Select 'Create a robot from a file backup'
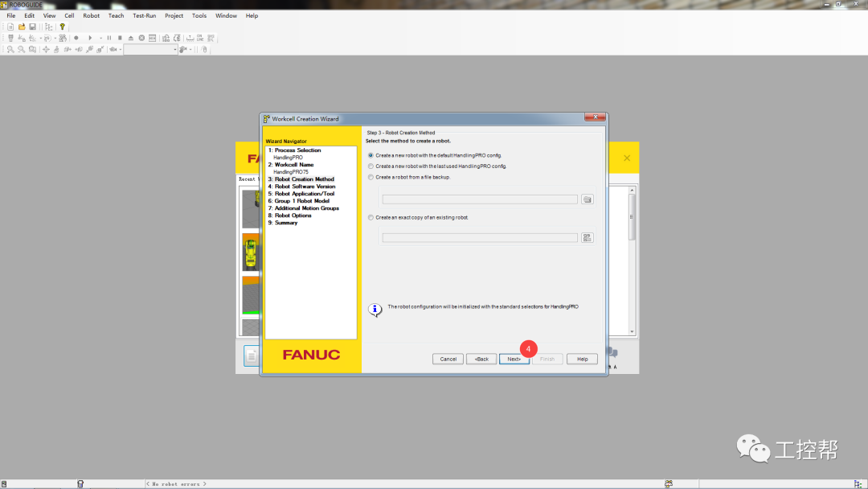The image size is (868, 489). point(371,177)
